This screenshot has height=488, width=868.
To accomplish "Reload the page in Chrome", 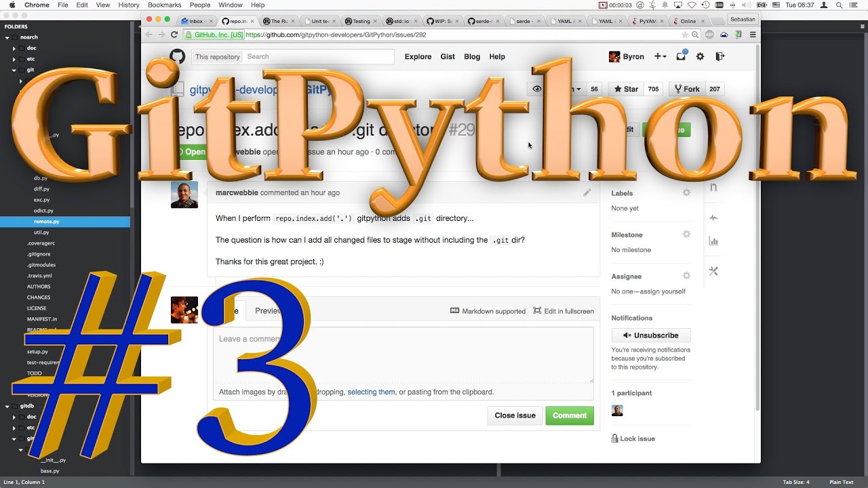I will (174, 35).
